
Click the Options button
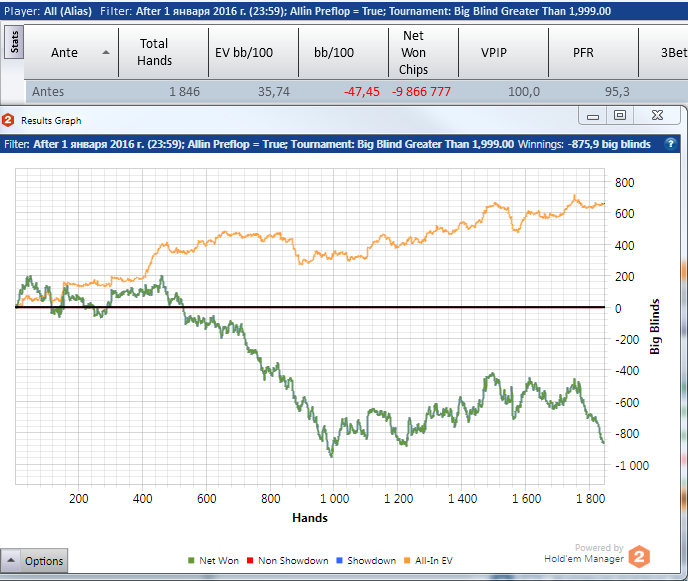pos(44,561)
